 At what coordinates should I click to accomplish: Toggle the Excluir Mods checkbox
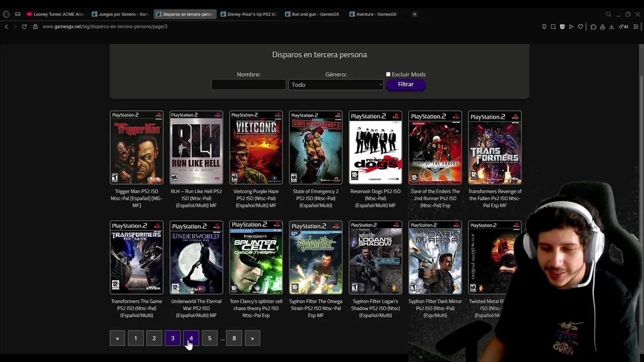[x=388, y=74]
